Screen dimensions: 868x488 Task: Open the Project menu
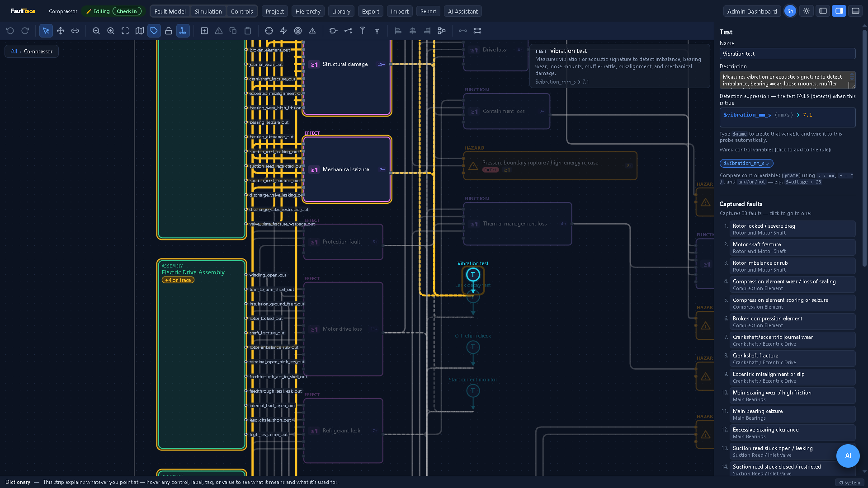(x=275, y=11)
